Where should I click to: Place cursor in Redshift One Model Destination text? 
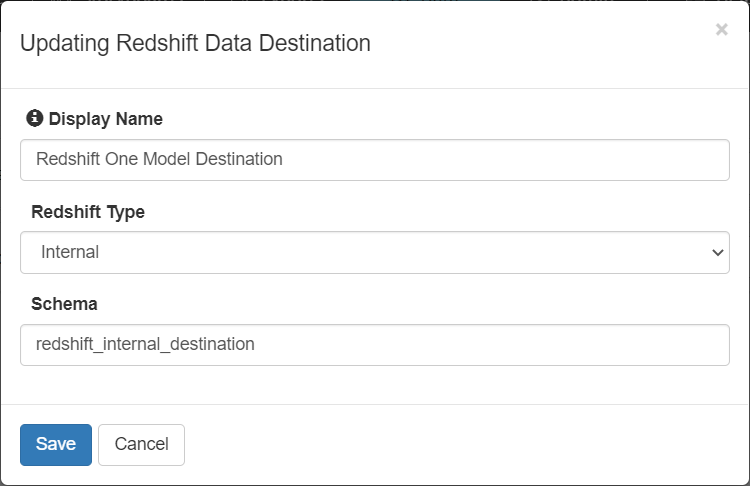point(159,159)
